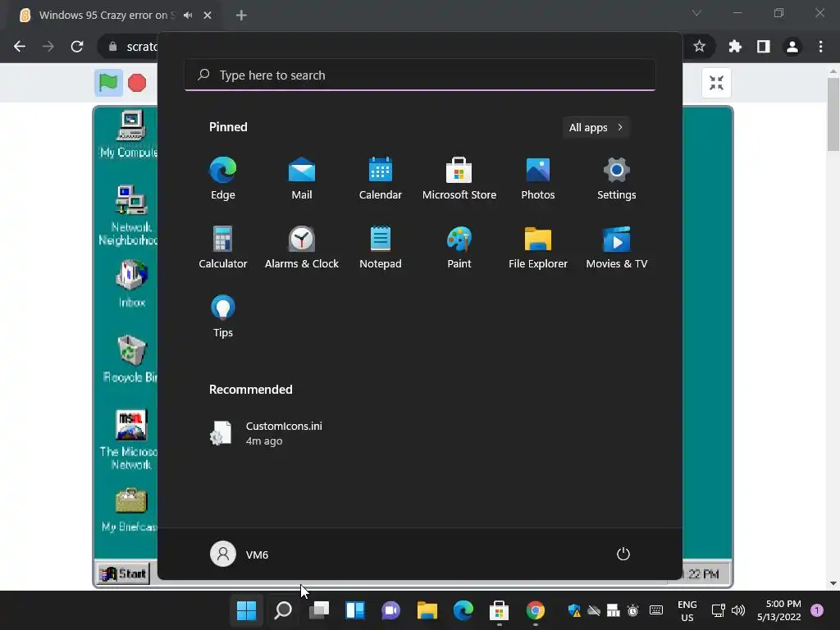
Task: Click Network Neighborhood icon in Scratch project
Action: (x=129, y=216)
